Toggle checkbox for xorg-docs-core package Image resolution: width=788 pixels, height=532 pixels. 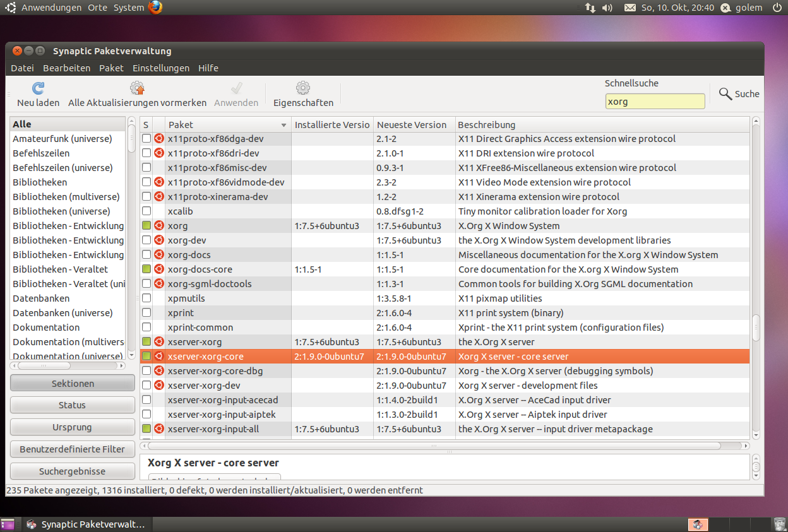click(x=146, y=269)
